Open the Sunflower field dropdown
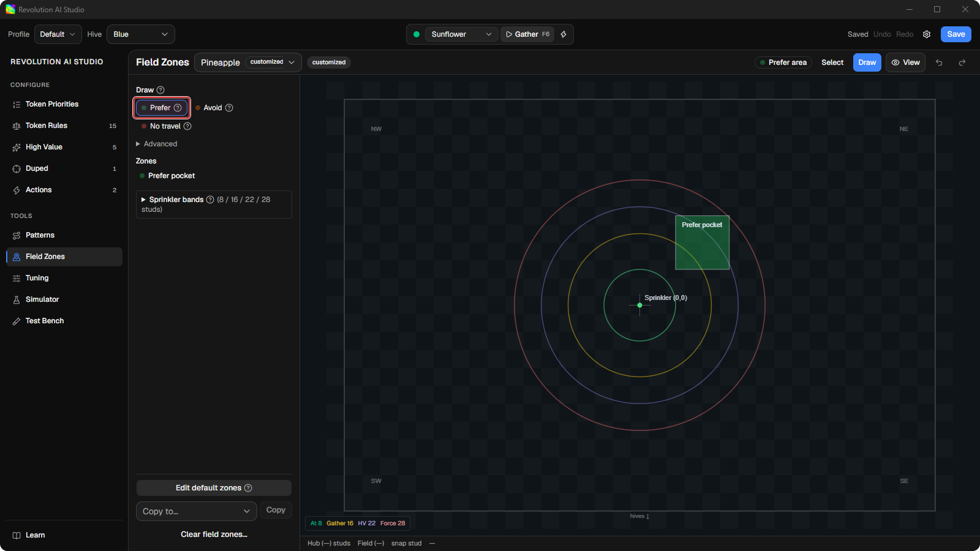 (x=461, y=34)
